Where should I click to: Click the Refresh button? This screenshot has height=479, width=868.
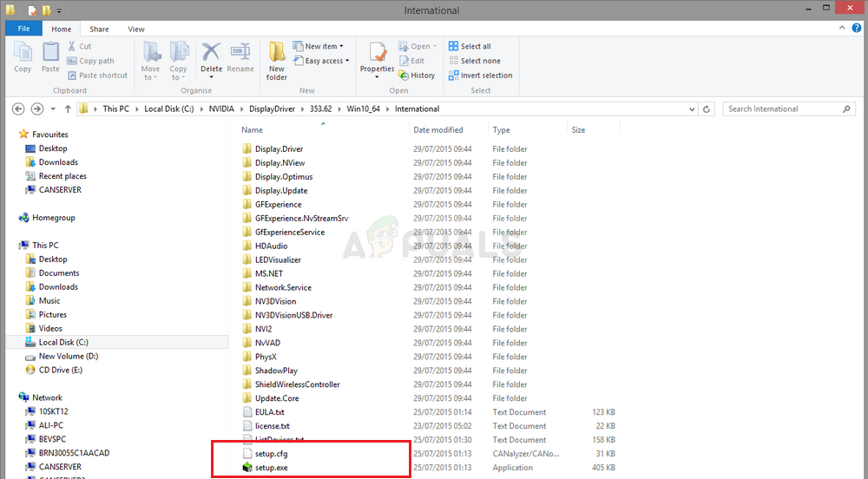coord(707,109)
